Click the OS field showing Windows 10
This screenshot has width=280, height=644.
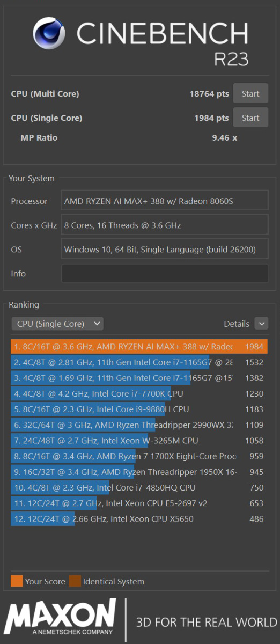tap(165, 249)
